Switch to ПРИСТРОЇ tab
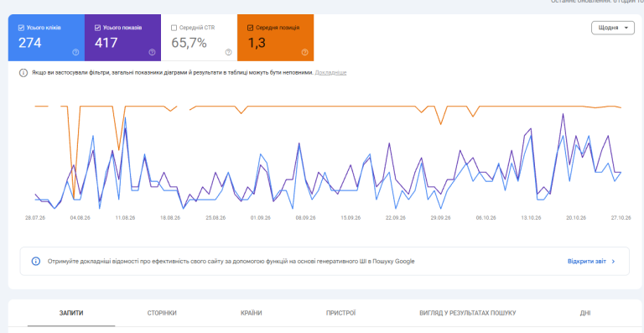 [x=341, y=314]
